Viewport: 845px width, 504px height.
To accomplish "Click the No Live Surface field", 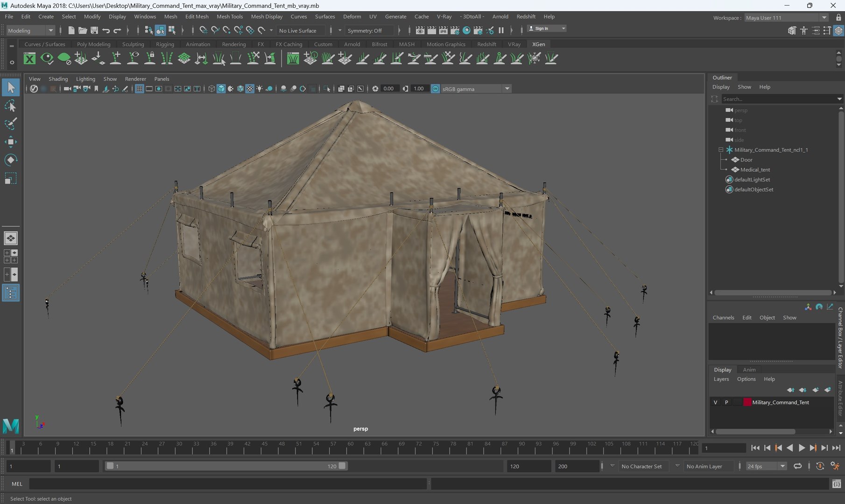I will pyautogui.click(x=301, y=30).
